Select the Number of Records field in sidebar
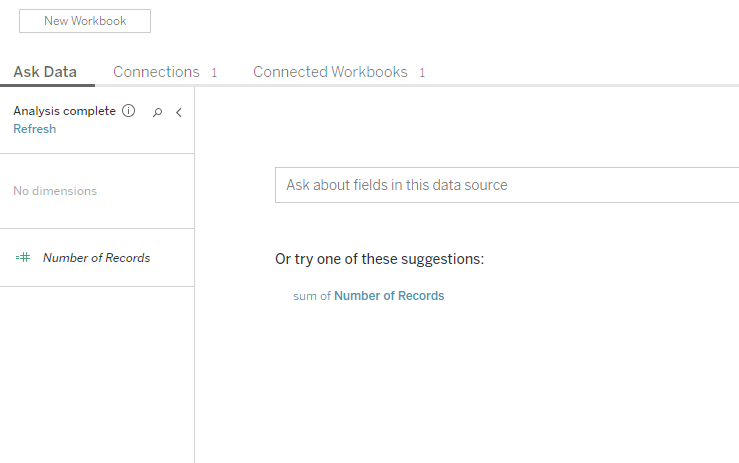The width and height of the screenshot is (739, 463). pos(96,258)
